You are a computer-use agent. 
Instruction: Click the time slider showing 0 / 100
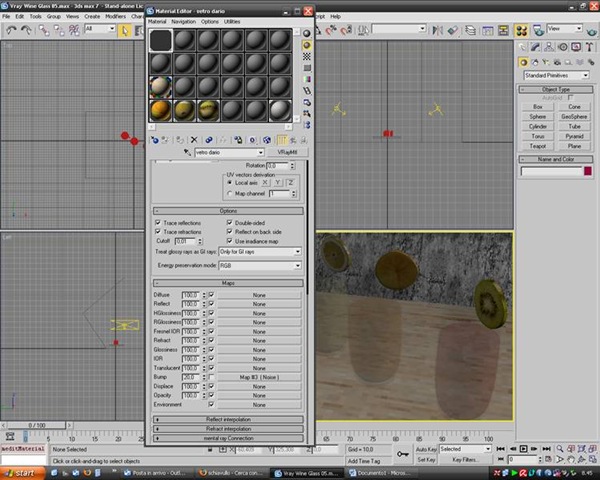coord(37,425)
